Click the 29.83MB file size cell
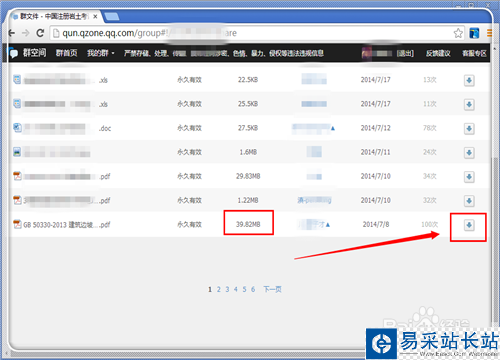This screenshot has height=360, width=500. click(248, 176)
